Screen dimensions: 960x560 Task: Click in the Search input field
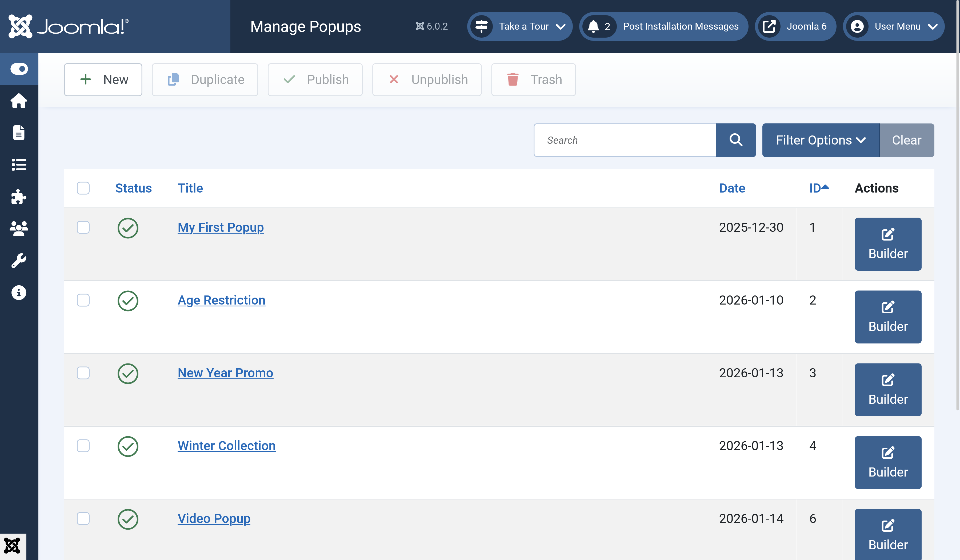coord(625,140)
